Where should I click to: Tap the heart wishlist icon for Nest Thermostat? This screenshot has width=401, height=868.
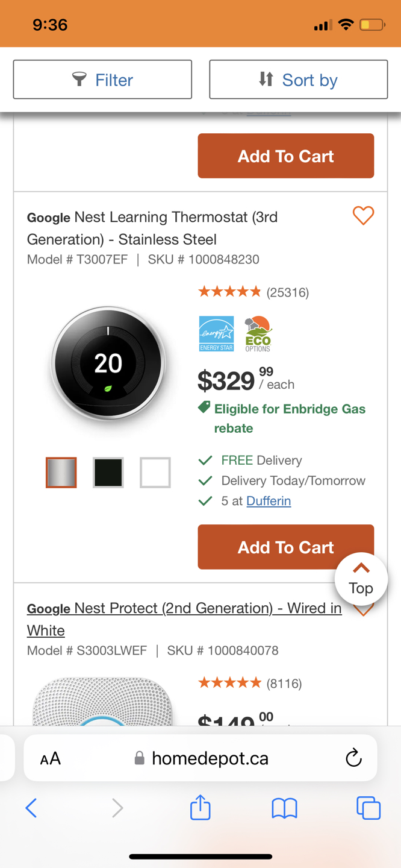363,215
